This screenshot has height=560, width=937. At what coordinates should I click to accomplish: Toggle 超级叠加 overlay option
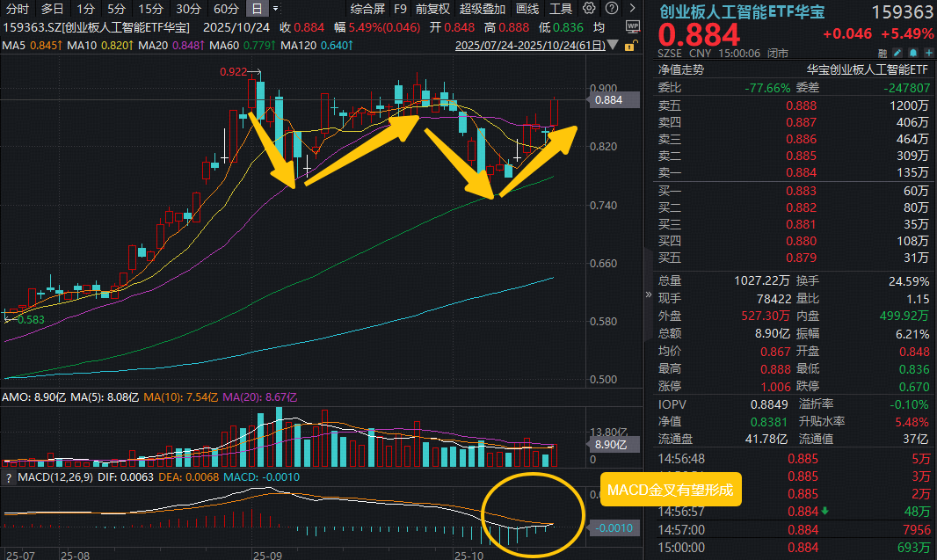(x=483, y=9)
